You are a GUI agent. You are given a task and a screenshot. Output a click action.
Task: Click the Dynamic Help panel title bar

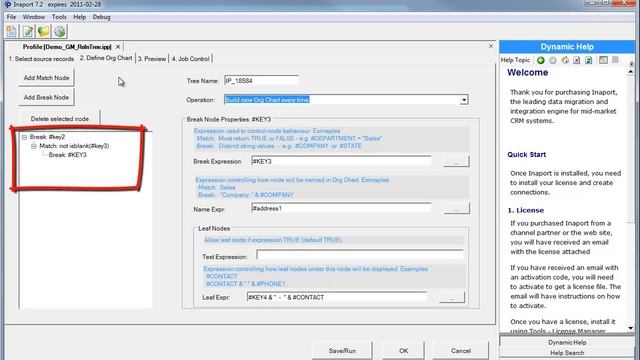(x=567, y=47)
